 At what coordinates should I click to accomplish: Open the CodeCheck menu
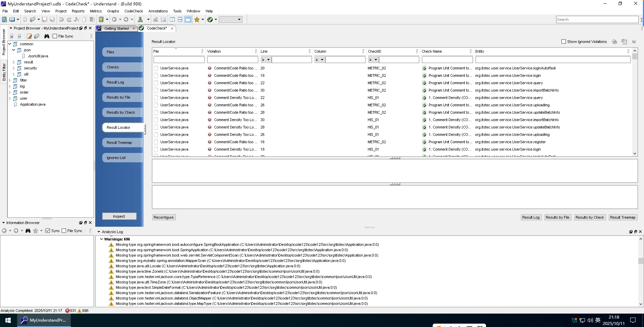133,11
